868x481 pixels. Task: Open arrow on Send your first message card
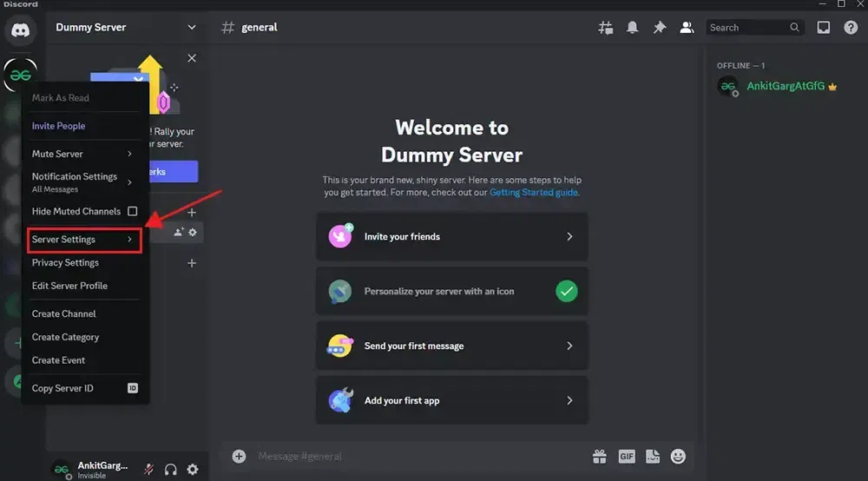pos(569,346)
